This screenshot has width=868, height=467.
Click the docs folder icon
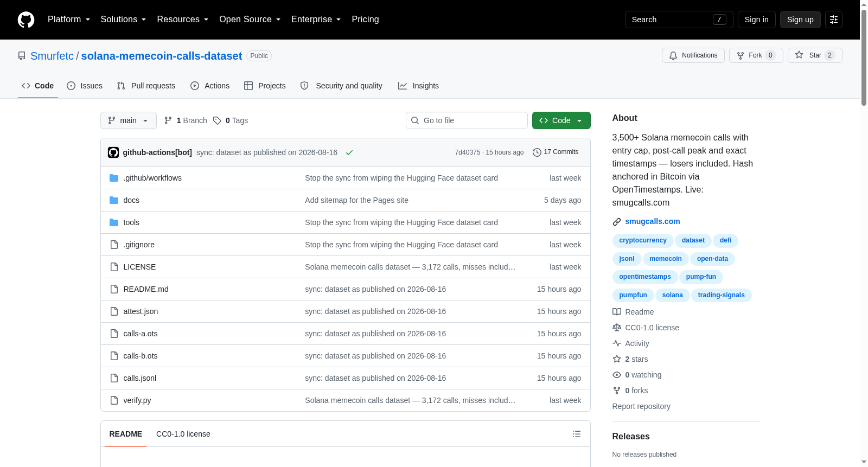[114, 200]
